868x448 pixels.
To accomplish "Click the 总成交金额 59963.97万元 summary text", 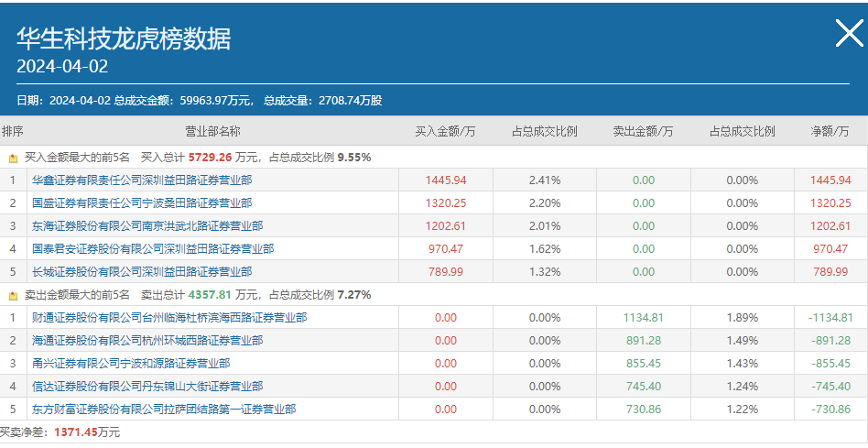I will [x=184, y=101].
